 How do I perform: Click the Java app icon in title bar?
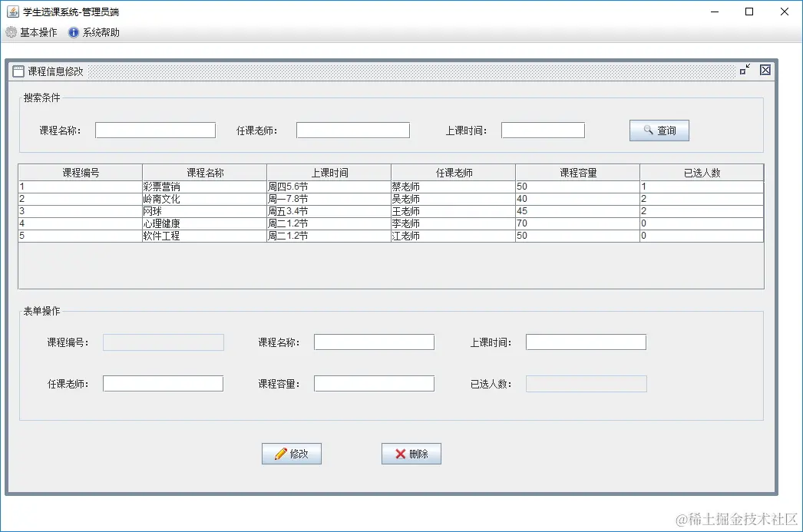point(13,12)
